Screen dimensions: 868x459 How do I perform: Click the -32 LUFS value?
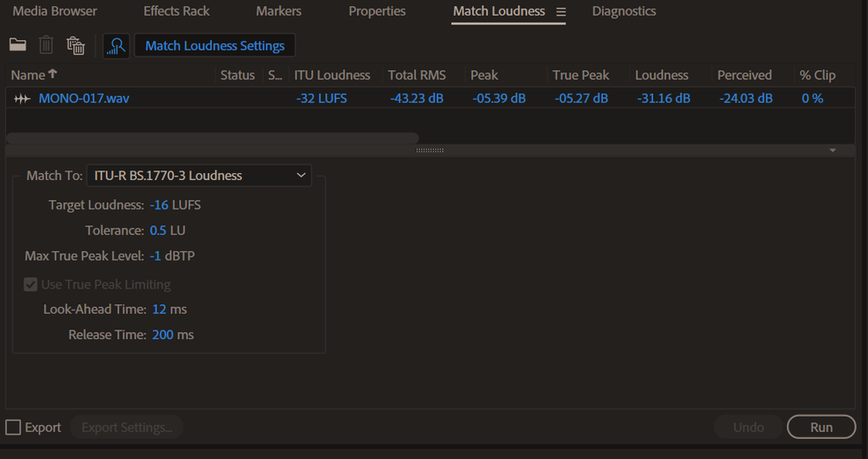point(322,98)
